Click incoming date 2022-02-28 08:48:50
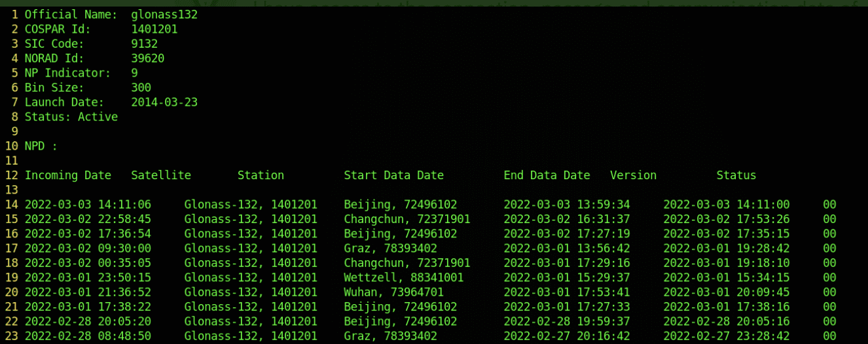 tap(88, 336)
